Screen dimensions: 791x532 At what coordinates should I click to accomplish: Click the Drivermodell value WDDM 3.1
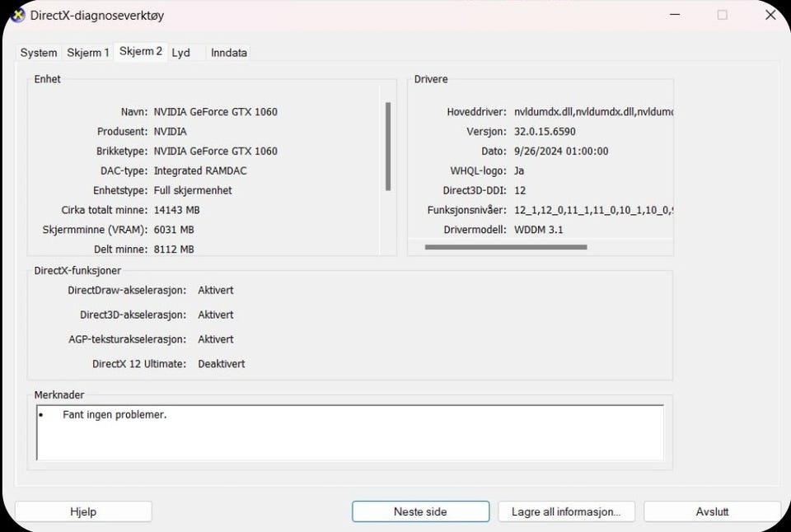tap(538, 230)
